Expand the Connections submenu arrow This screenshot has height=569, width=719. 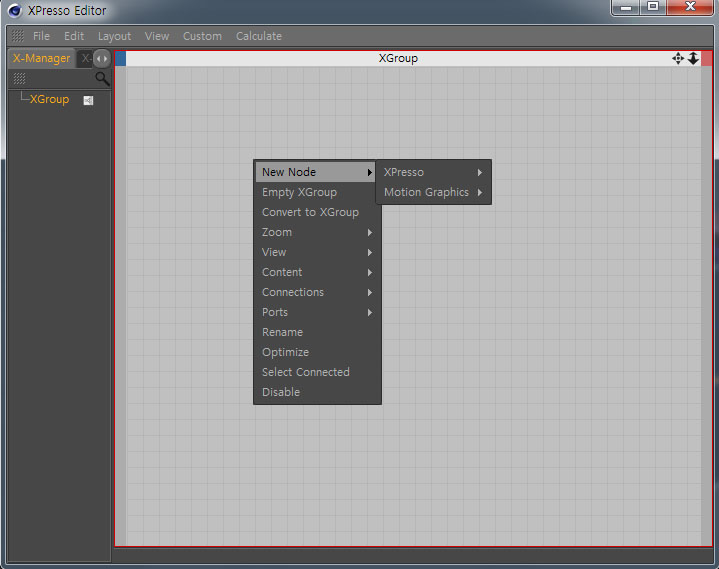tap(370, 293)
